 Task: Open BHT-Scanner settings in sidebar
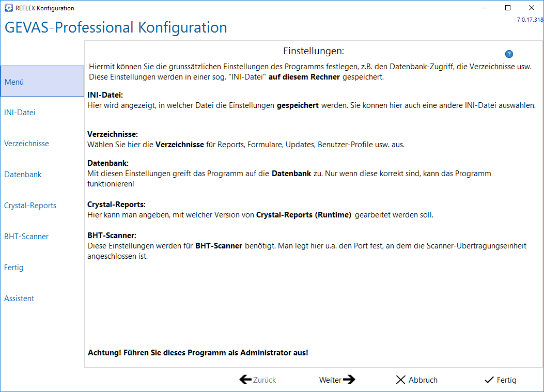(26, 236)
